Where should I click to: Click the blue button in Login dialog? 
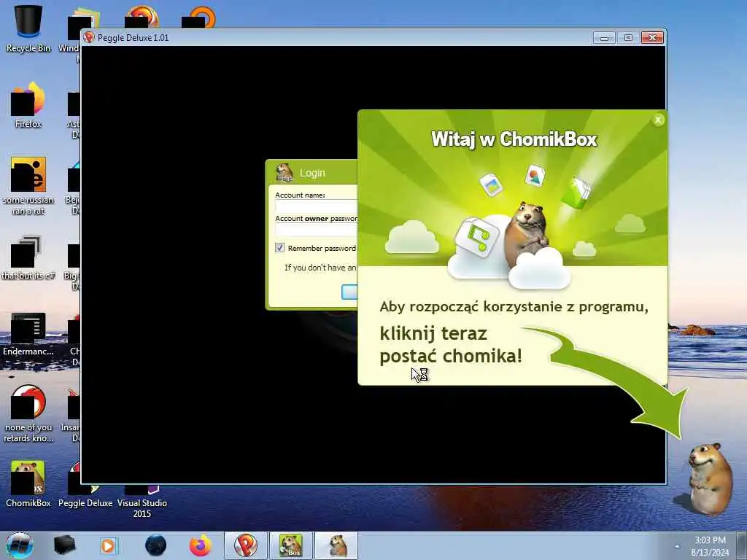pyautogui.click(x=349, y=292)
